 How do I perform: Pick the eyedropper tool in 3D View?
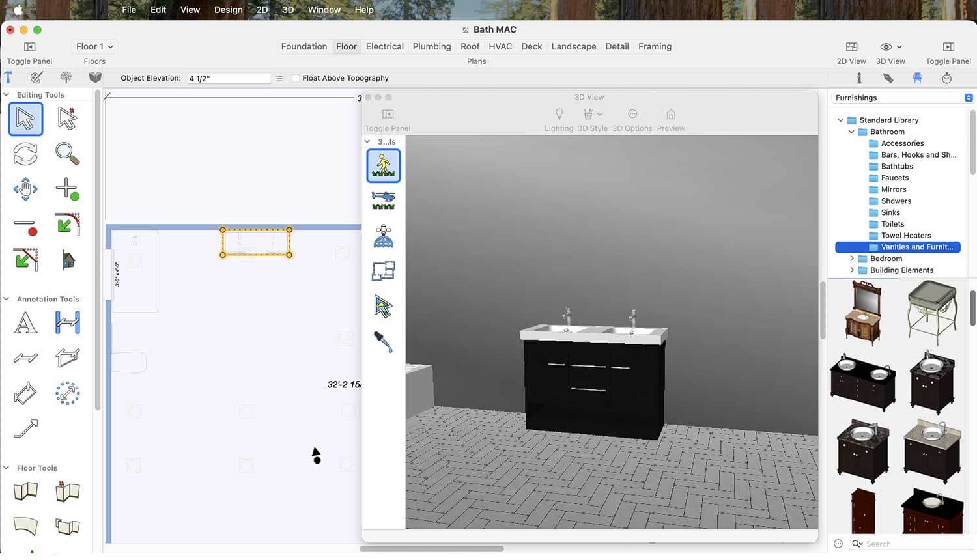pyautogui.click(x=383, y=341)
